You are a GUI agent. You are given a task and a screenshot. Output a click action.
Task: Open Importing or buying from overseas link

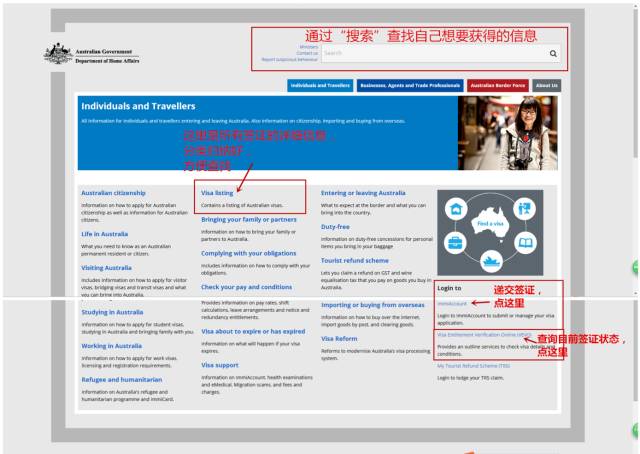click(x=373, y=305)
